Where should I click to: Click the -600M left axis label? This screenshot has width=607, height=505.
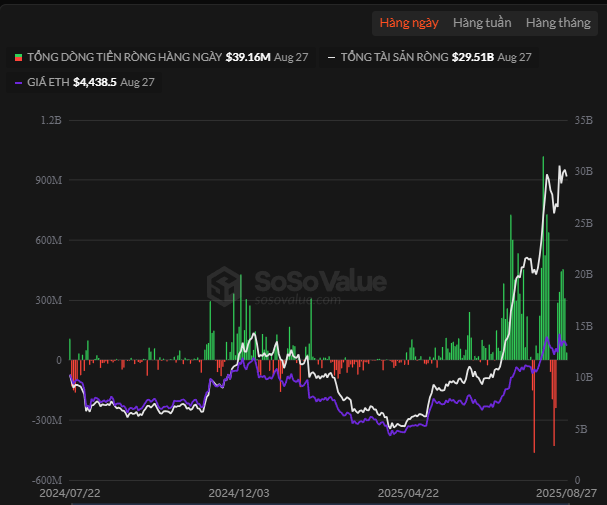tap(47, 480)
